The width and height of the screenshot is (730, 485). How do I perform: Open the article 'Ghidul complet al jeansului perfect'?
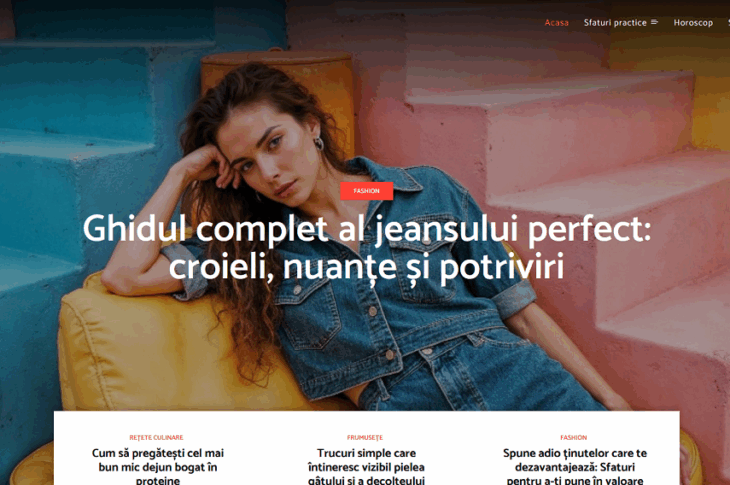click(x=366, y=247)
